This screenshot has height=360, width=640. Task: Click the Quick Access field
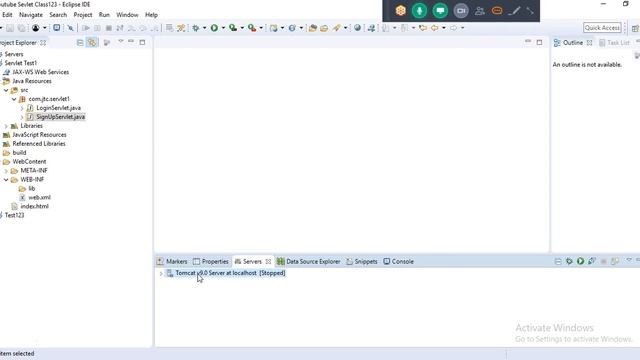tap(602, 28)
